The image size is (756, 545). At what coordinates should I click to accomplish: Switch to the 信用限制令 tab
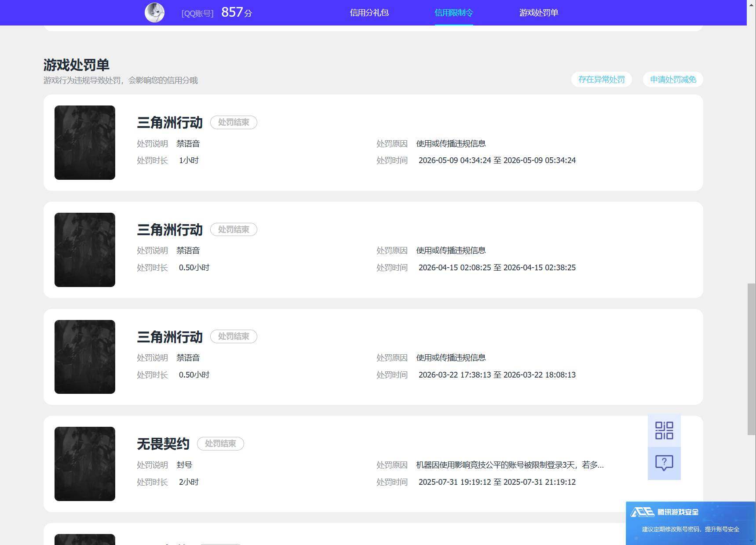point(454,13)
